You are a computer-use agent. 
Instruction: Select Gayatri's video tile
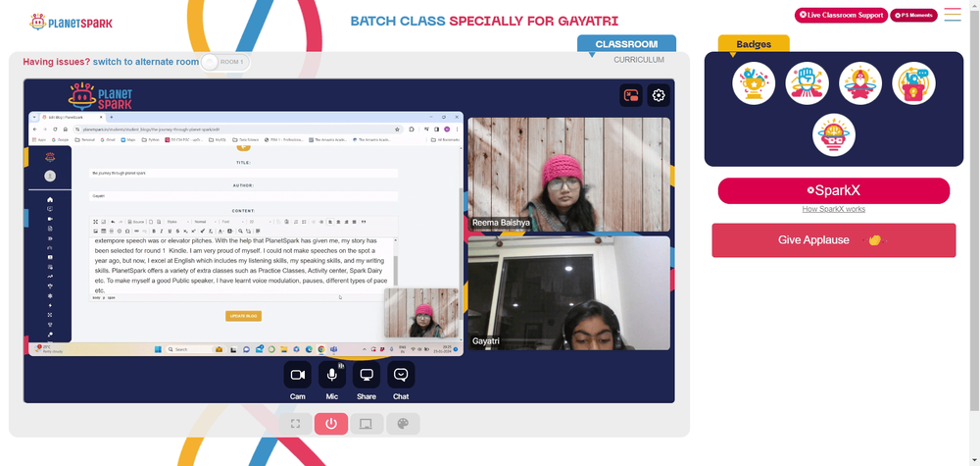(x=568, y=292)
